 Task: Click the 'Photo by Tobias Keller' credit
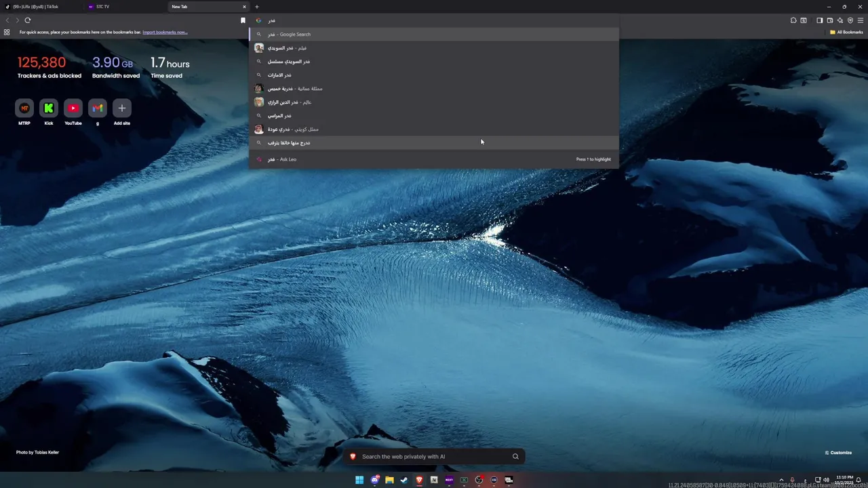pyautogui.click(x=37, y=452)
